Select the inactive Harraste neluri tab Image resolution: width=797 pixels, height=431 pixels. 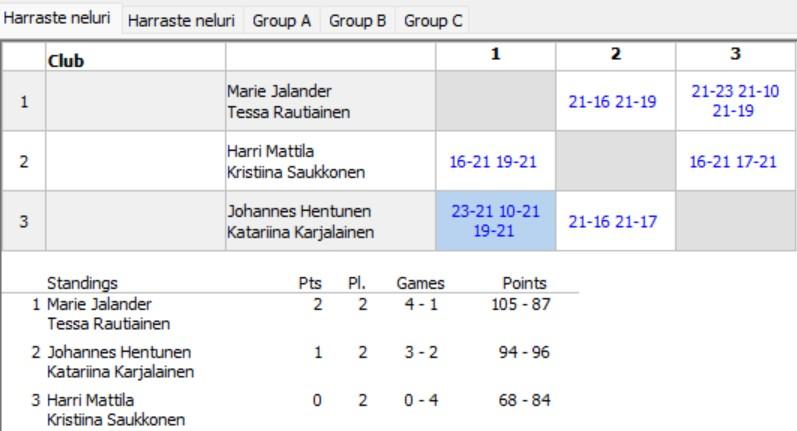tap(182, 20)
